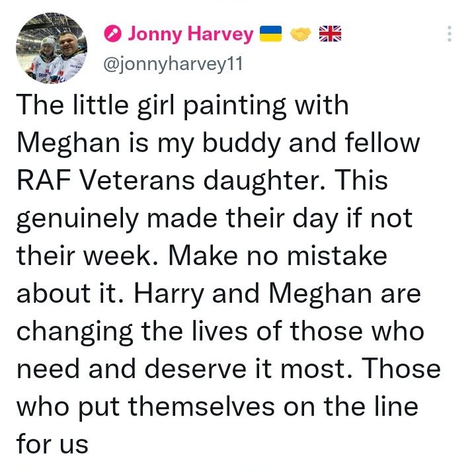
Task: Click the line starting 'The little girl painting'
Action: pyautogui.click(x=181, y=106)
